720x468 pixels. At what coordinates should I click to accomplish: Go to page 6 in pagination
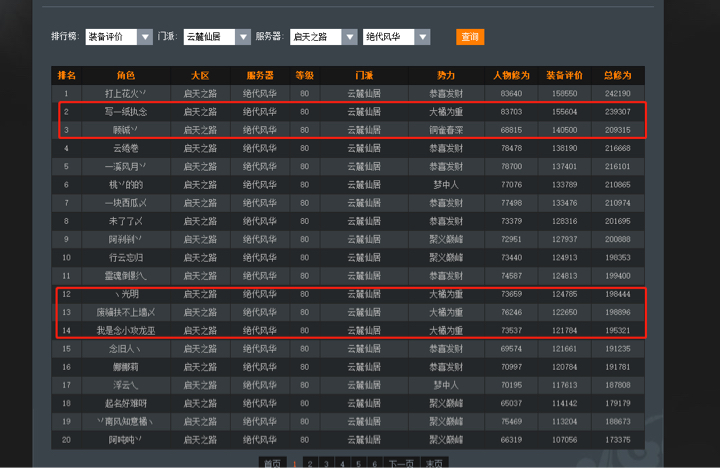pos(375,463)
